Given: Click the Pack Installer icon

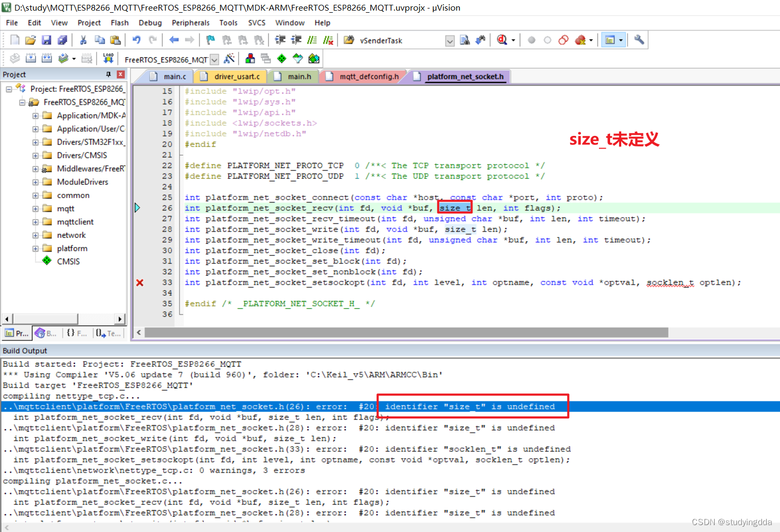Looking at the screenshot, I should coord(314,58).
